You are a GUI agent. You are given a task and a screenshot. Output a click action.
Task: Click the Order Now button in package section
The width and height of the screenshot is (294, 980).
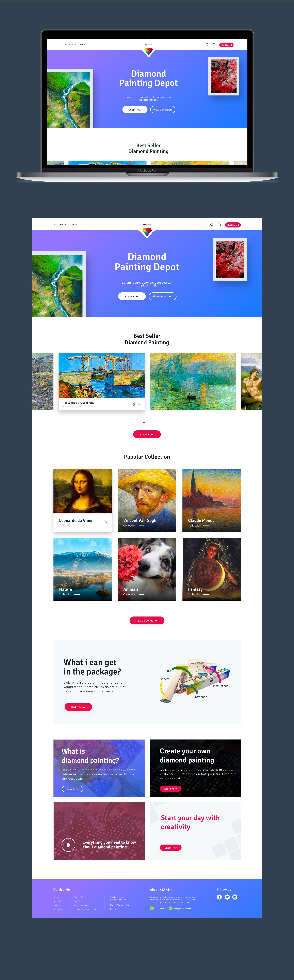click(78, 707)
